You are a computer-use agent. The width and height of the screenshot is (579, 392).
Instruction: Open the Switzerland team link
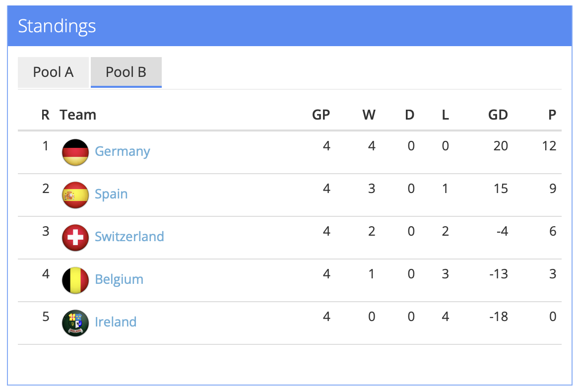[129, 236]
